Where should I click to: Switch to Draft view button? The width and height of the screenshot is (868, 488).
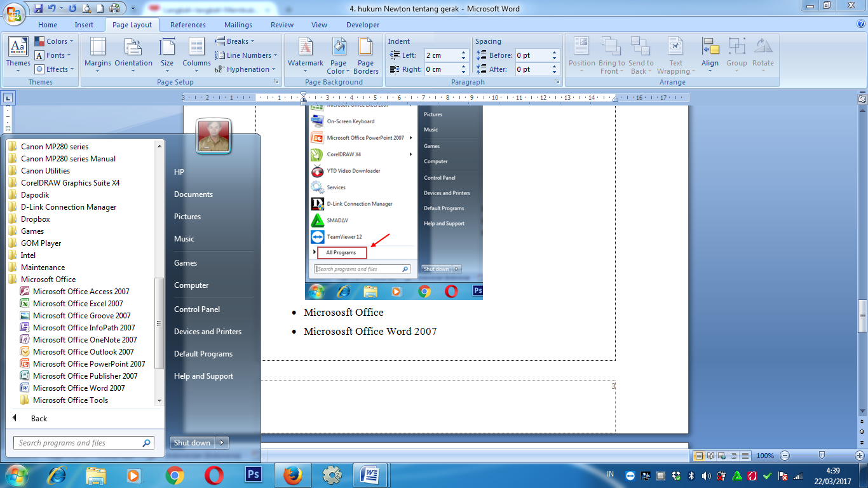click(x=745, y=456)
